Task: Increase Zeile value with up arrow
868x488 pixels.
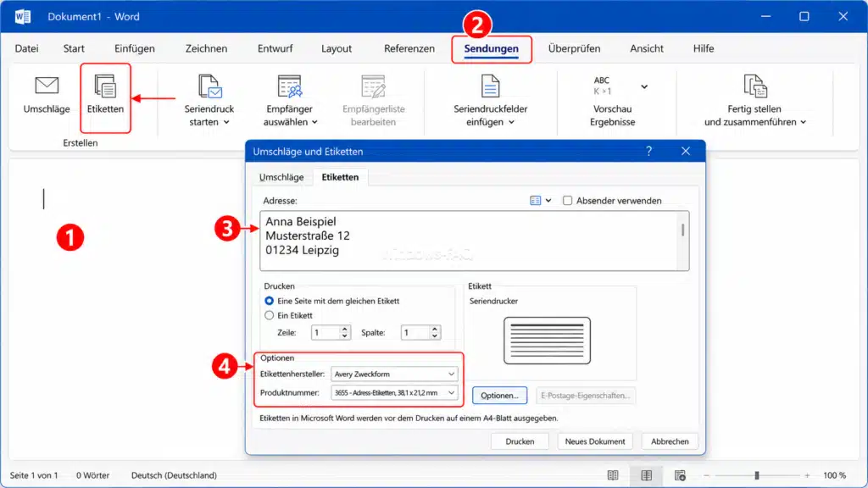Action: coord(345,329)
